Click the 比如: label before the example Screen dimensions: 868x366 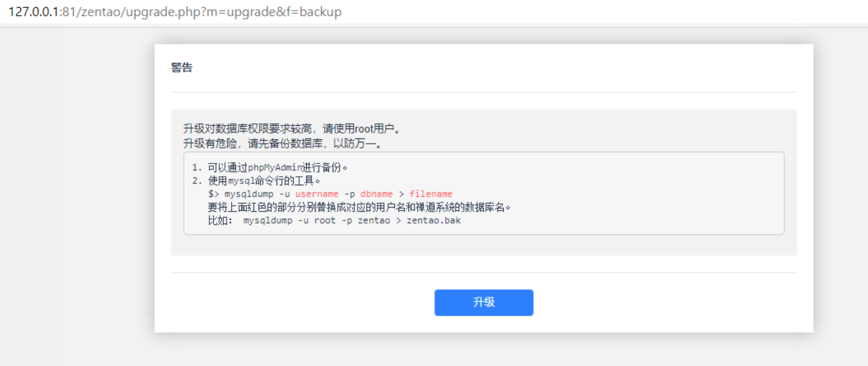220,220
